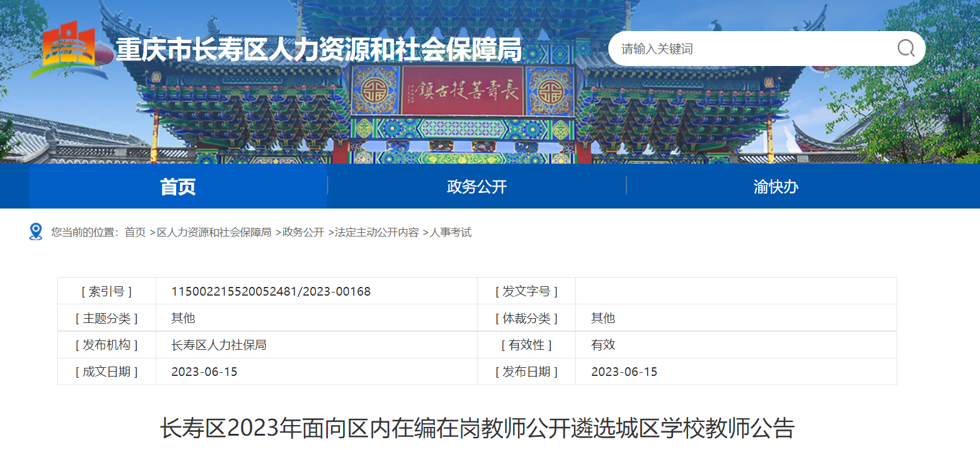Click the 有效性 label cell

(526, 345)
